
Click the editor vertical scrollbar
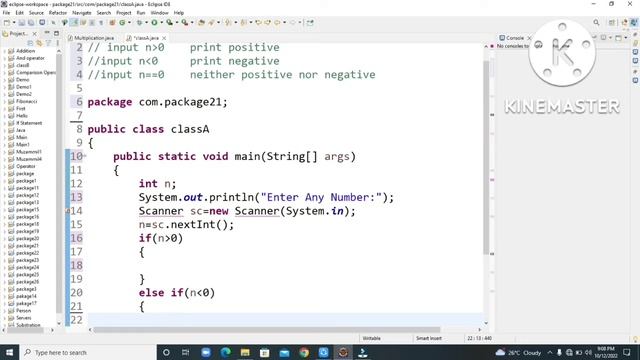point(486,157)
